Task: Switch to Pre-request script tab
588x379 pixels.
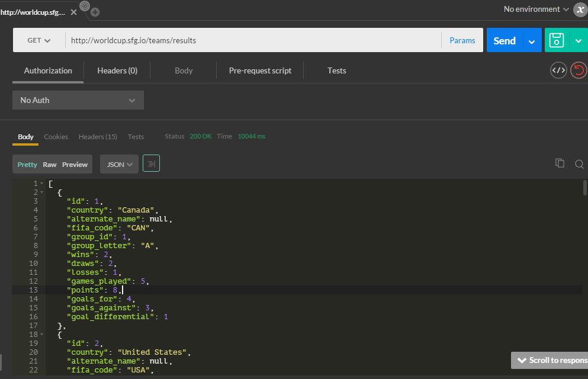Action: pyautogui.click(x=260, y=70)
